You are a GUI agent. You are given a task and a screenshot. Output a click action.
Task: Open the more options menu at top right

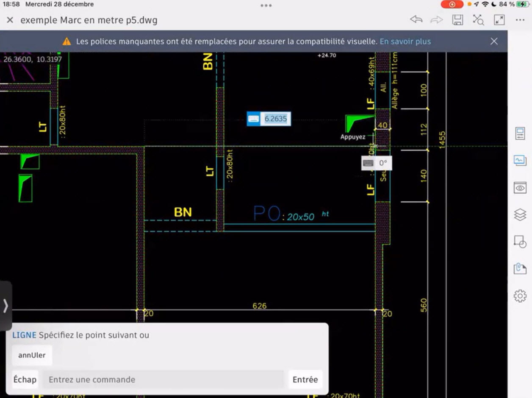pos(520,19)
